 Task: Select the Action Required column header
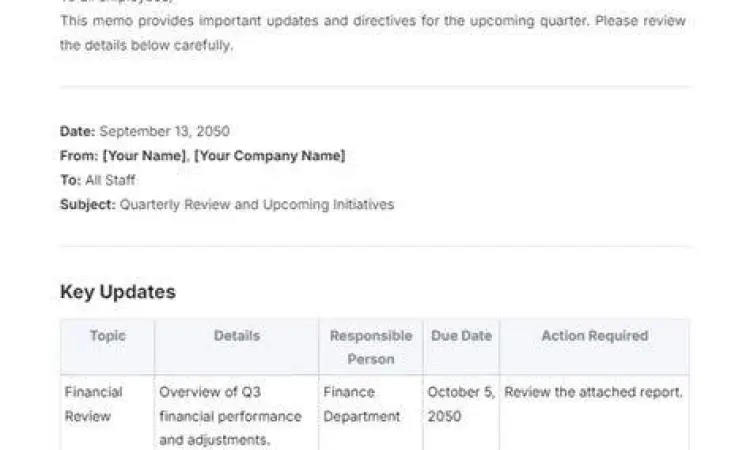pos(594,336)
